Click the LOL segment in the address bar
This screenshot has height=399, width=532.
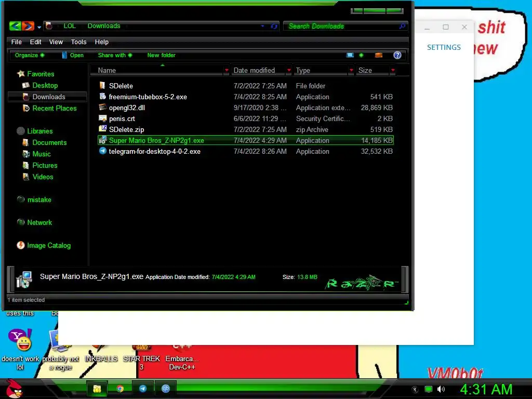click(70, 26)
